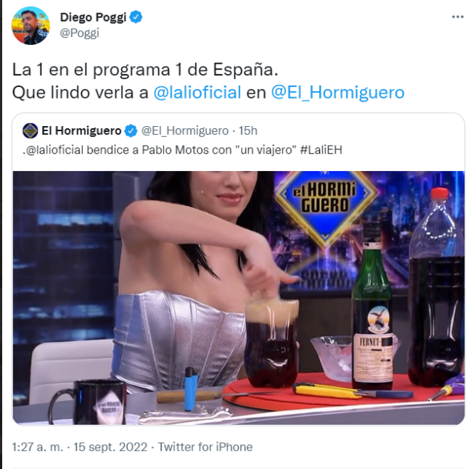The height and width of the screenshot is (469, 476).
Task: Open the #LaliEH hashtag
Action: coord(321,150)
